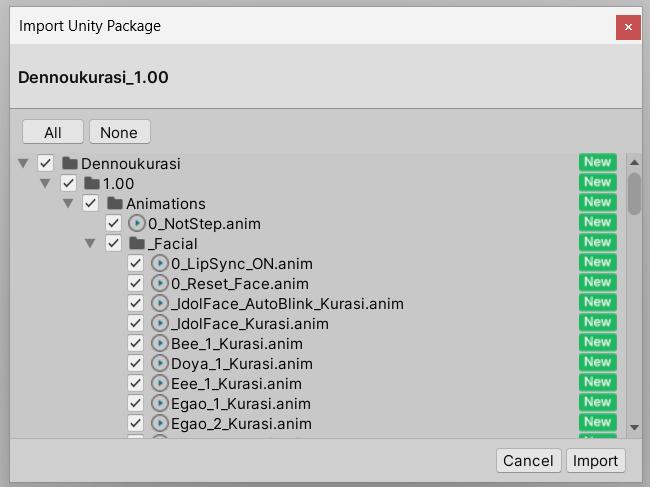
Task: Click the Bee_1_Kurasi.anim clip icon
Action: 160,343
